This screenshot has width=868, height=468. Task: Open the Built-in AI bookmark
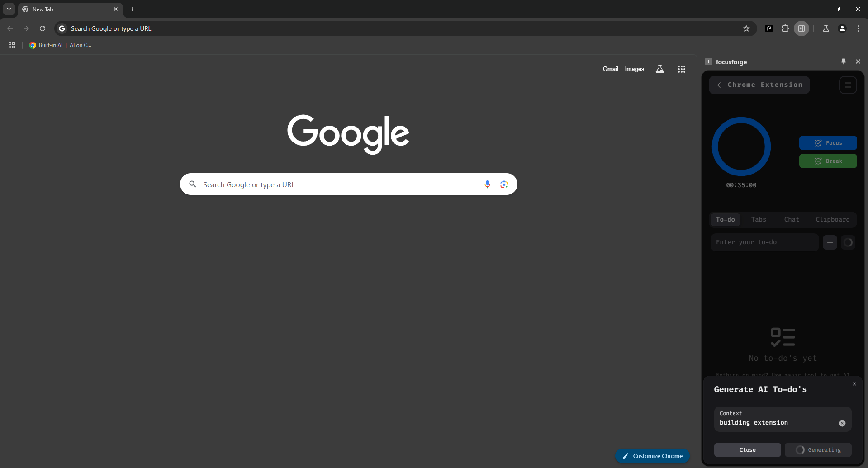tap(60, 45)
